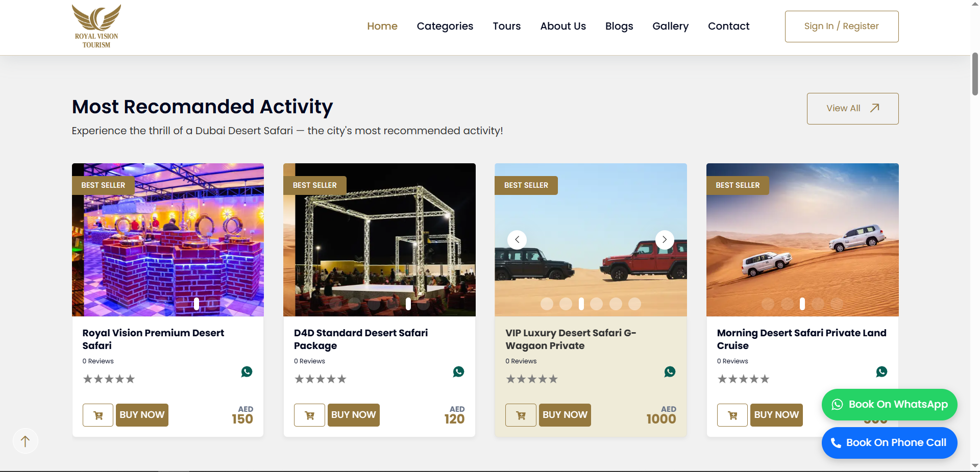Add D4D Standard Desert Safari to cart
The height and width of the screenshot is (472, 980).
click(309, 415)
